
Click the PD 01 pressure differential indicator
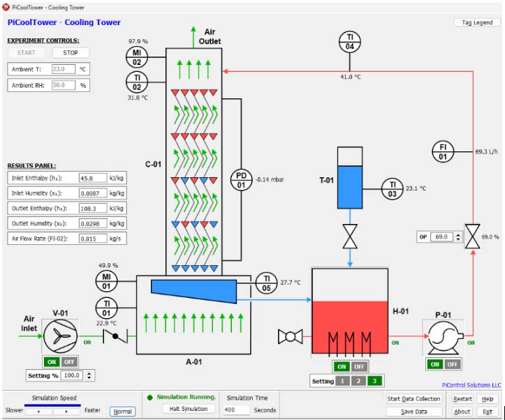coord(241,180)
